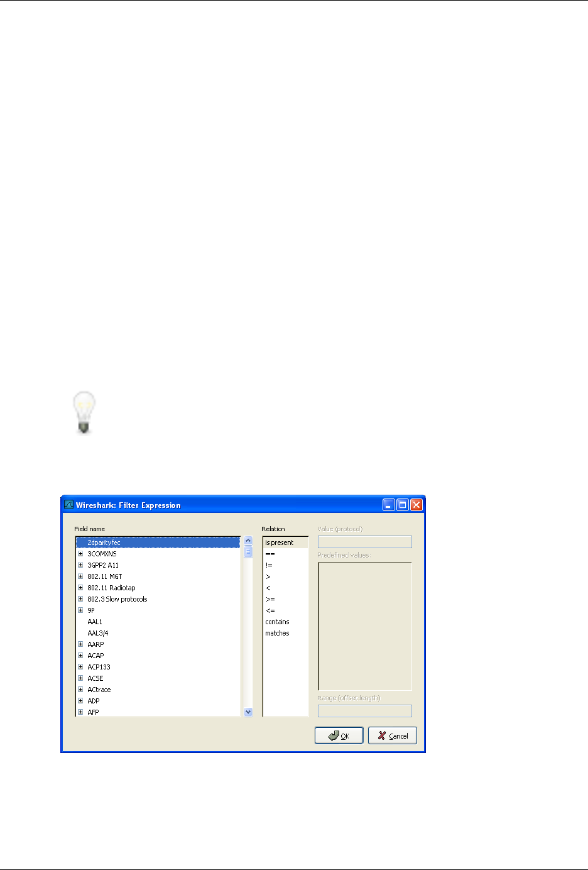Viewport: 588px width, 870px height.
Task: Expand the 802.11 MGT node
Action: [80, 576]
